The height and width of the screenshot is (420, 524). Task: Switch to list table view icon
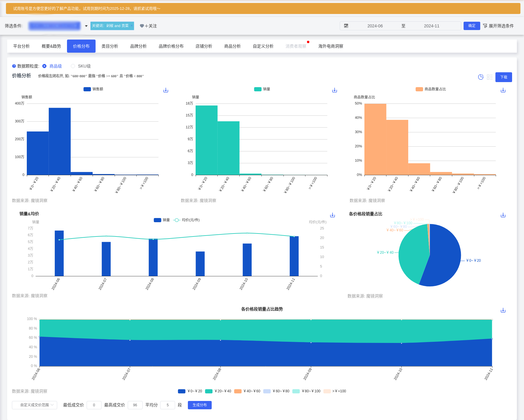click(x=490, y=77)
